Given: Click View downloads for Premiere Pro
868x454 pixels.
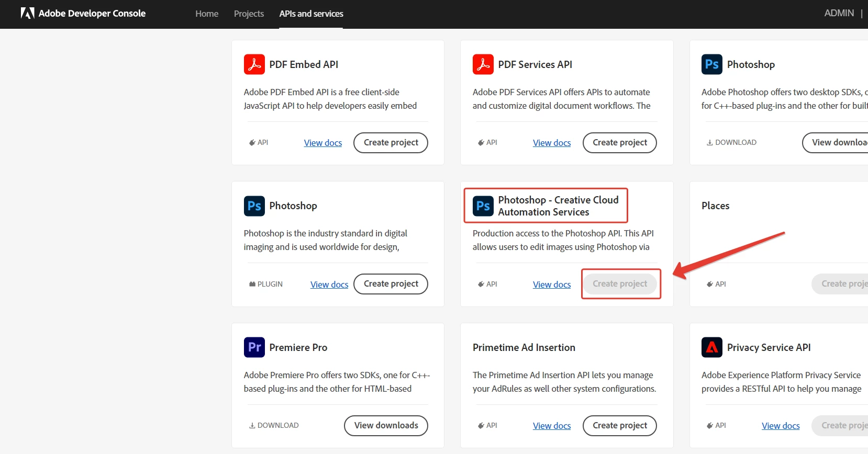Looking at the screenshot, I should pyautogui.click(x=386, y=426).
